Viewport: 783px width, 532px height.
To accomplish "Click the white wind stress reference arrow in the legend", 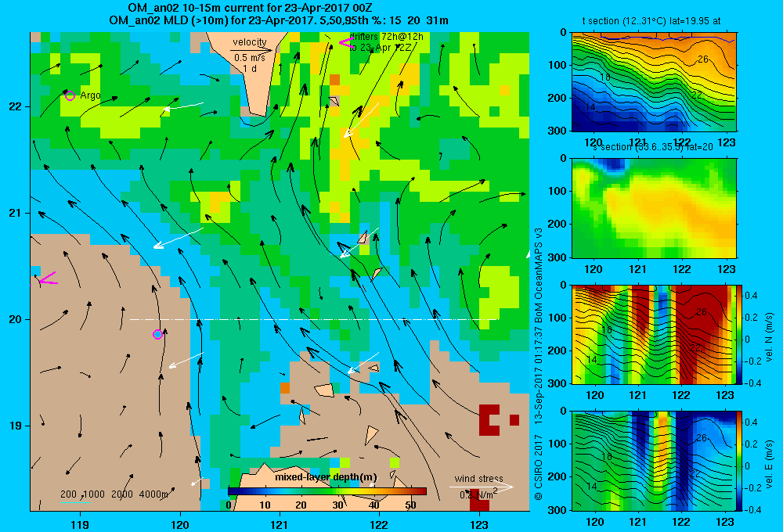I will [x=482, y=487].
